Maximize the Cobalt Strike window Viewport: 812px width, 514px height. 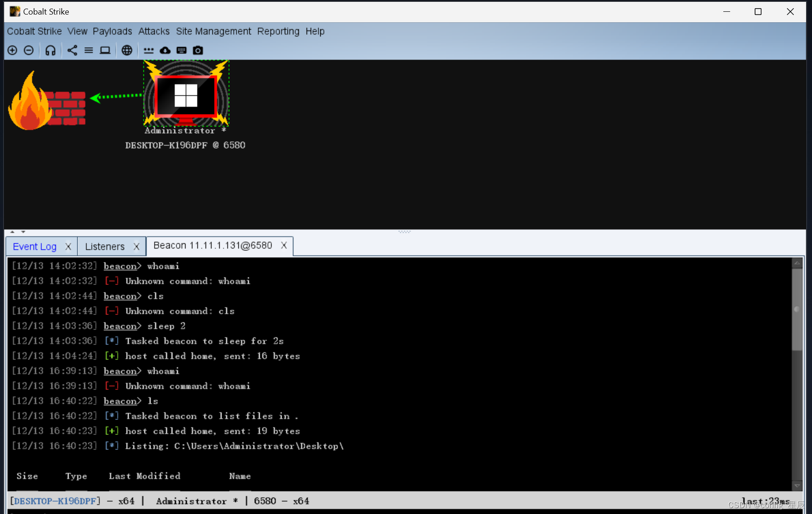[758, 12]
